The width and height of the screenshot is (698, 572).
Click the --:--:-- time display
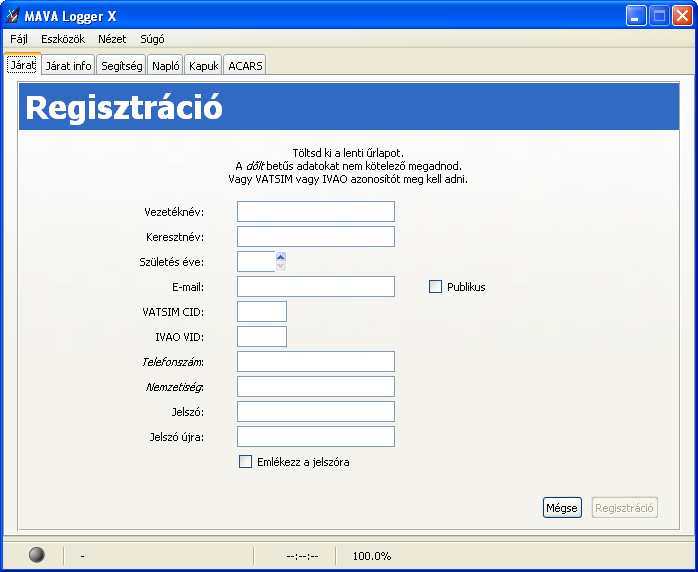(x=302, y=556)
